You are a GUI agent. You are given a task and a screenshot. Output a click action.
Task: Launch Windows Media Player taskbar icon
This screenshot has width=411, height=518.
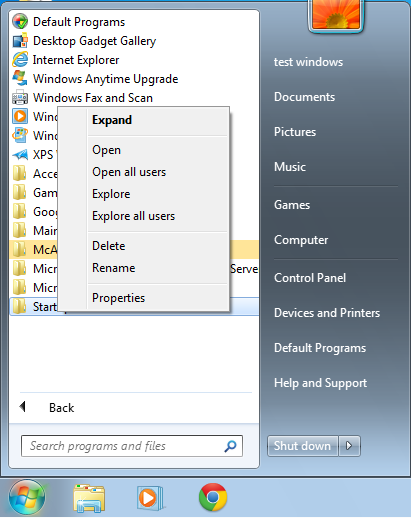[150, 498]
